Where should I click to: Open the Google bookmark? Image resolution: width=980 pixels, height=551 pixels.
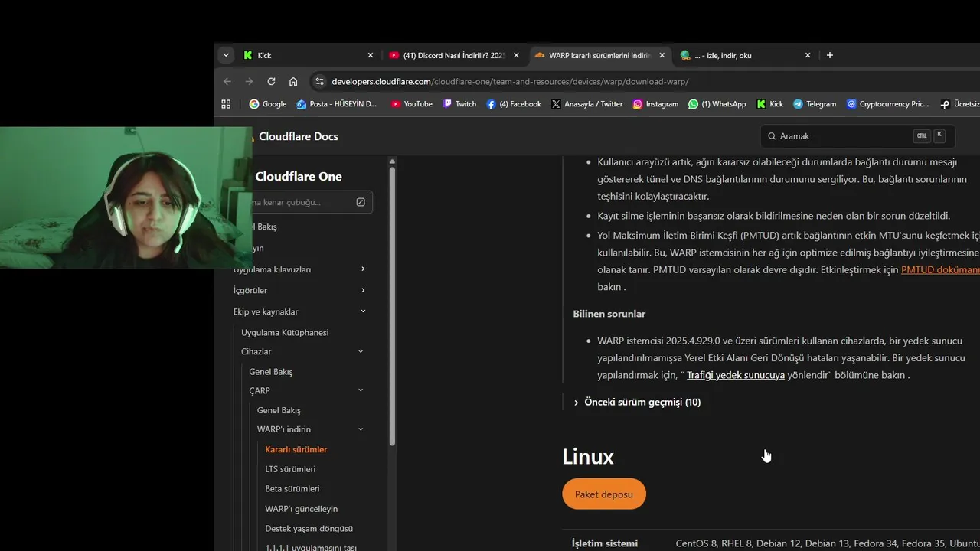click(x=268, y=104)
